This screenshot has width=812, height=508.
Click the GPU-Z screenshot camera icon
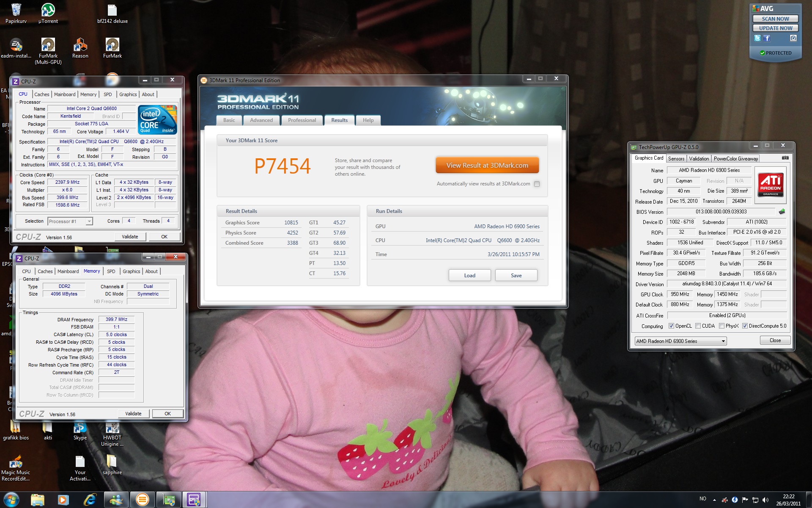coord(785,158)
